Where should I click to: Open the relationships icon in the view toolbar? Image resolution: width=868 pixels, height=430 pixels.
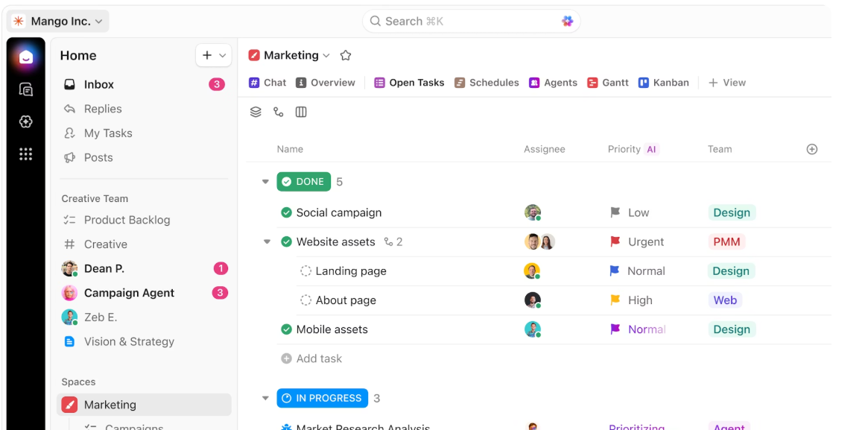pos(278,112)
